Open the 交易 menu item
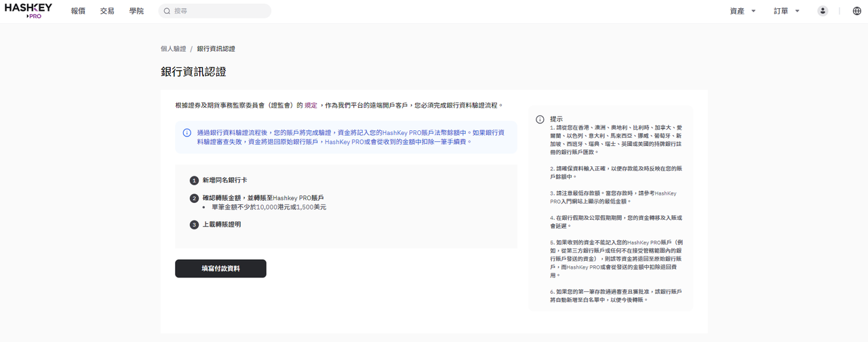The height and width of the screenshot is (342, 868). (107, 11)
